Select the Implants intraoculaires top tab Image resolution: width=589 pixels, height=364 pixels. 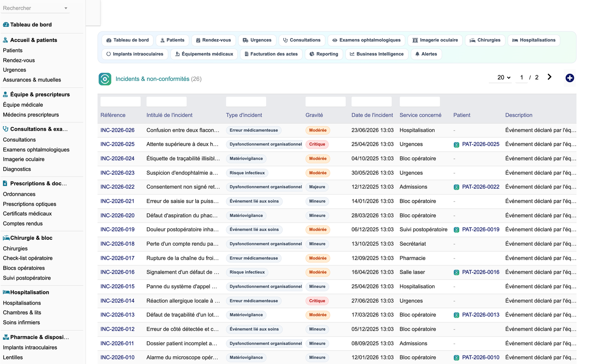(135, 54)
